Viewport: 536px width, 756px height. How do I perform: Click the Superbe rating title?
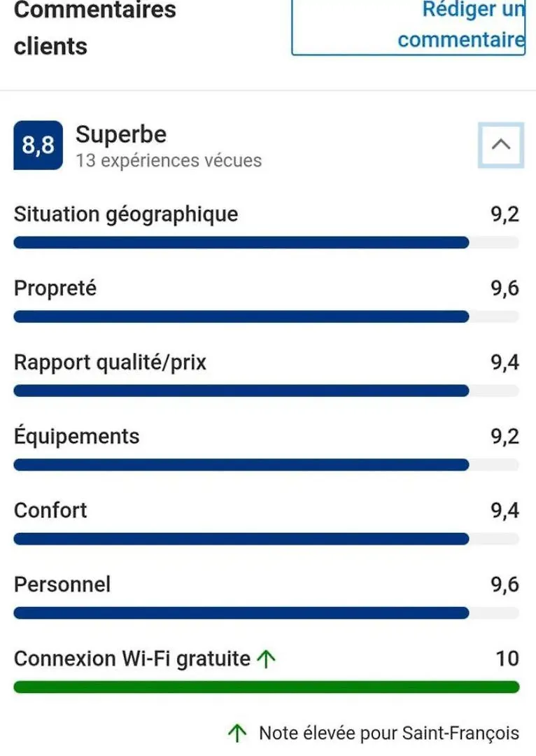coord(121,134)
